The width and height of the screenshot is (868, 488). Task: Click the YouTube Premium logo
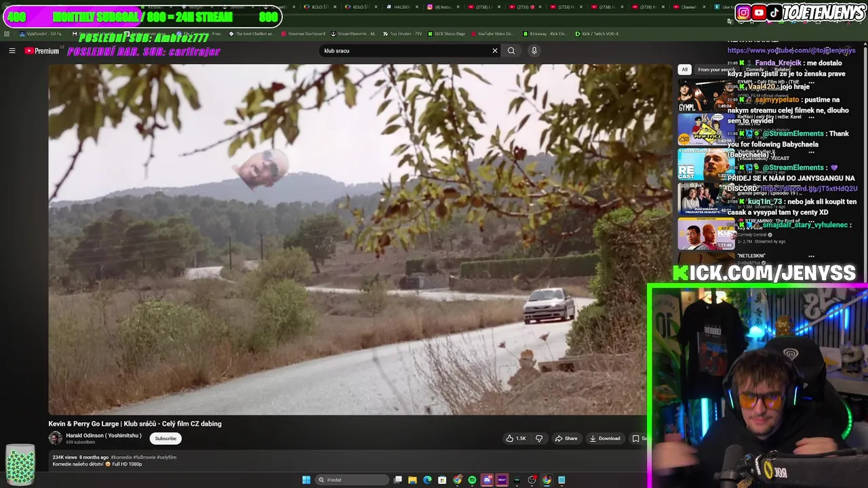coord(42,51)
